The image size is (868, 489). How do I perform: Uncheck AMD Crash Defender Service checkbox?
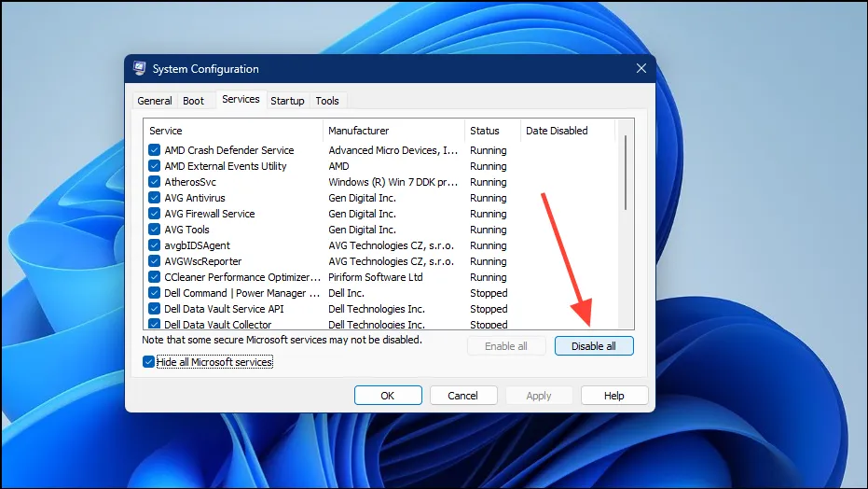coord(155,150)
